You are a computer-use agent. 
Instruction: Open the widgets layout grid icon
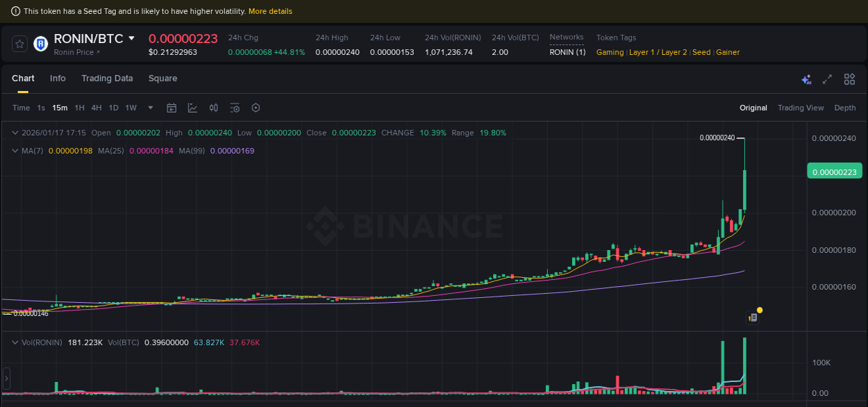(849, 79)
